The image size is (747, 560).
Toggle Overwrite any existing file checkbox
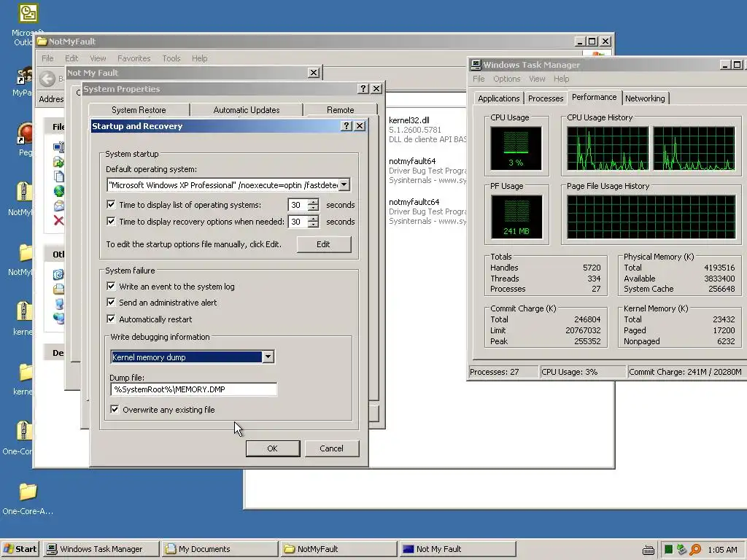115,410
